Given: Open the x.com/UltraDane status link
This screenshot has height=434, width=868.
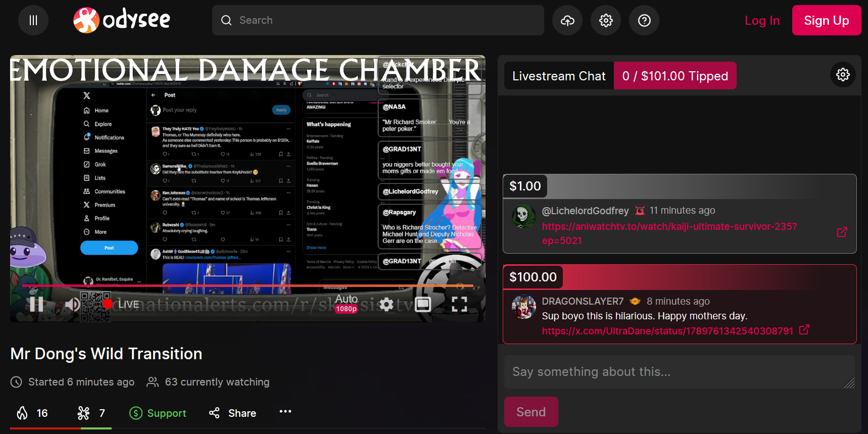Looking at the screenshot, I should pyautogui.click(x=667, y=331).
